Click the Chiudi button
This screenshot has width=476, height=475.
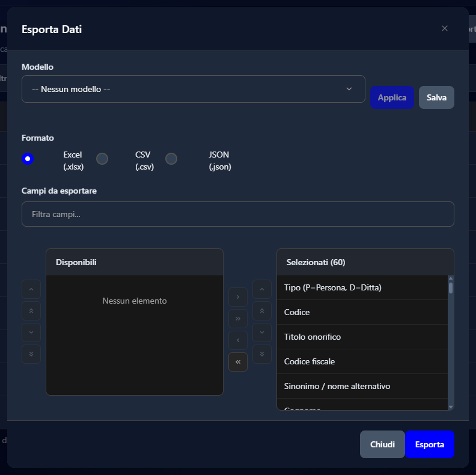(382, 444)
